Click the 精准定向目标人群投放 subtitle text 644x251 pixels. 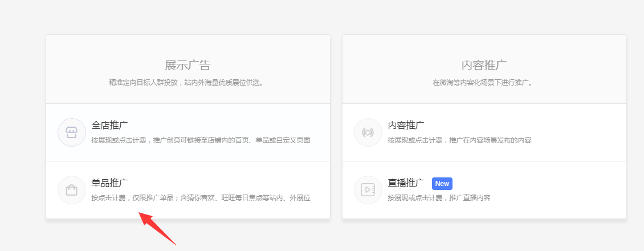(x=188, y=82)
